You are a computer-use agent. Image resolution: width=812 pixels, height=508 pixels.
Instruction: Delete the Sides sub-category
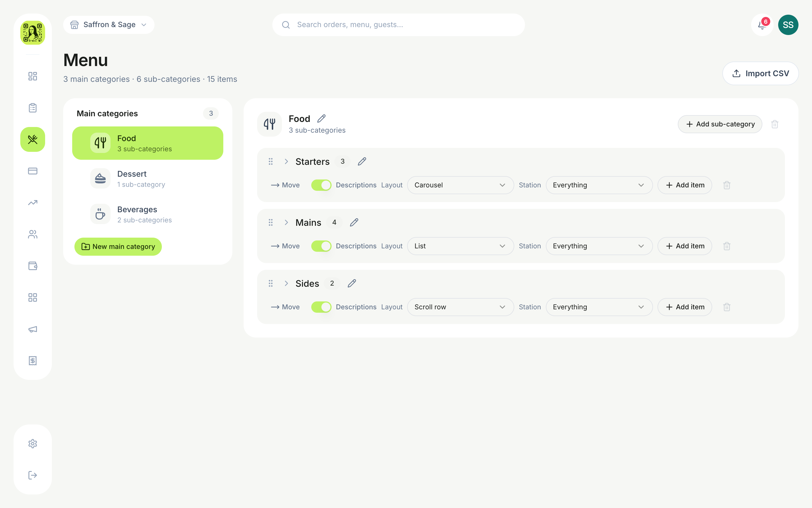pyautogui.click(x=727, y=307)
